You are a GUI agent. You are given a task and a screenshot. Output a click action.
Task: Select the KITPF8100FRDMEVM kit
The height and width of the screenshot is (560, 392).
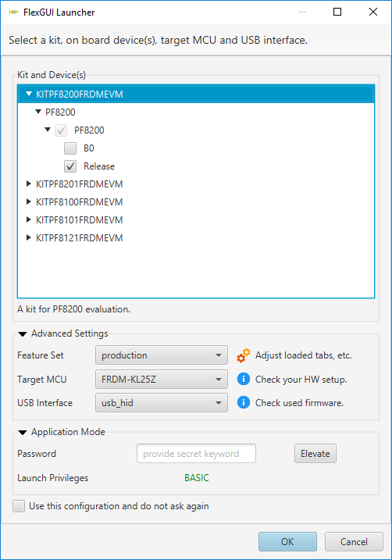79,202
